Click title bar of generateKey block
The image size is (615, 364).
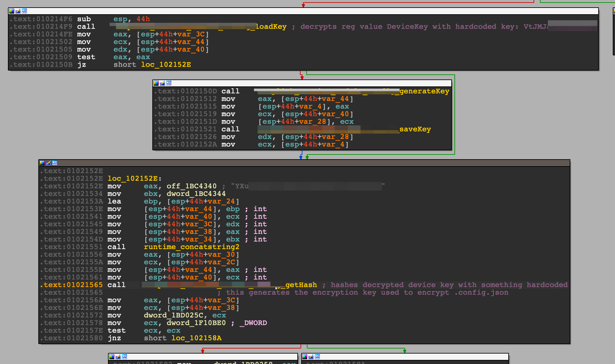click(302, 83)
